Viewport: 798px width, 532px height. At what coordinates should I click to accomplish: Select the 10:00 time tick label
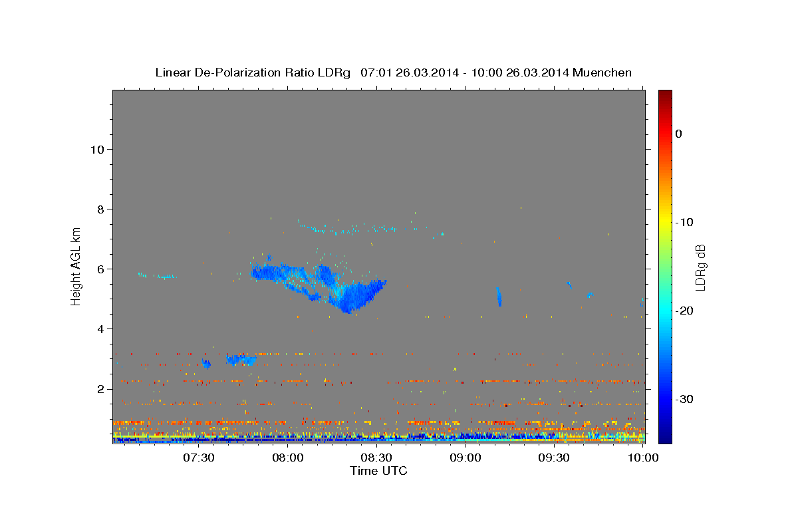pos(643,458)
